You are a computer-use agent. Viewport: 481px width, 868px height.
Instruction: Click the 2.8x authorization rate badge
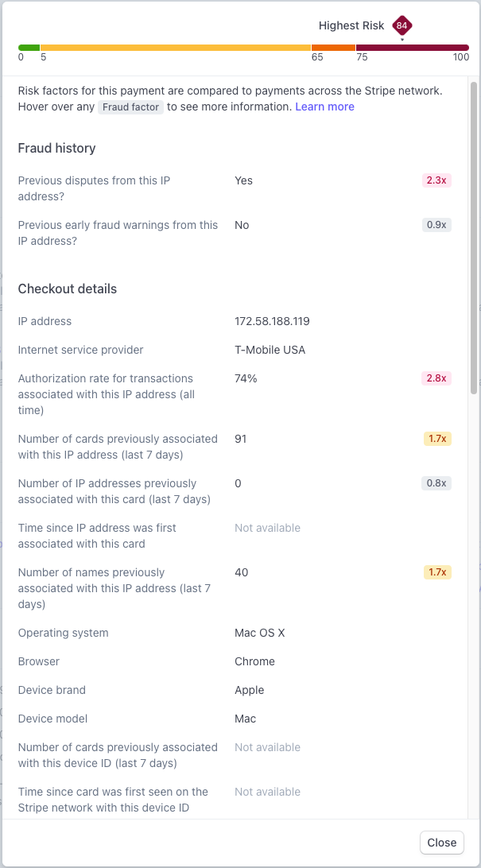coord(436,378)
